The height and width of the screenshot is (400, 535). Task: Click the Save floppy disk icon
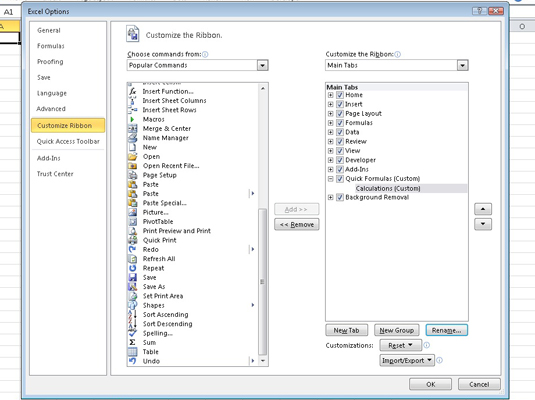point(132,277)
